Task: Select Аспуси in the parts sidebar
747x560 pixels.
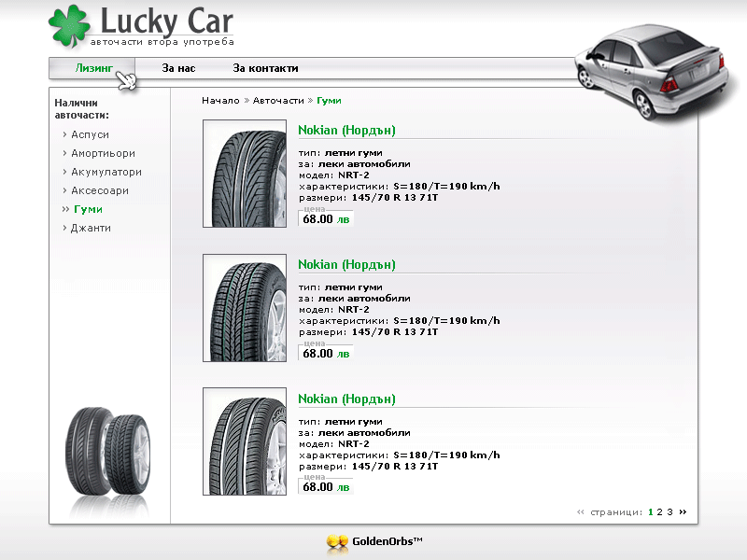Action: (x=90, y=135)
